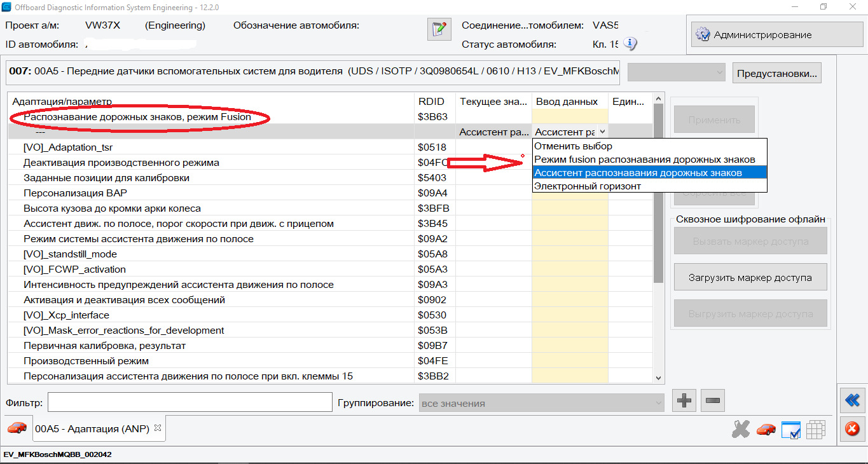Close the 00A5 - Адаптация (ANP) tab
This screenshot has width=868, height=464.
(x=158, y=428)
